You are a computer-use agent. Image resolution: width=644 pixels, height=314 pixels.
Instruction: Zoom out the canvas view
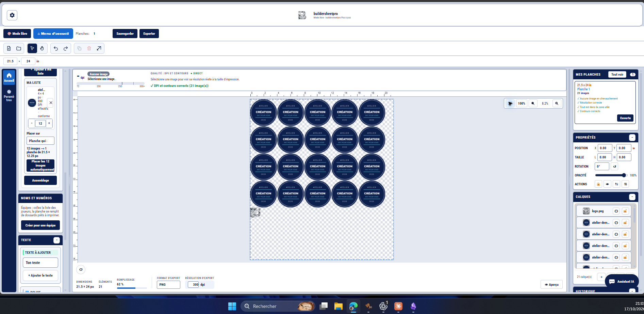533,104
